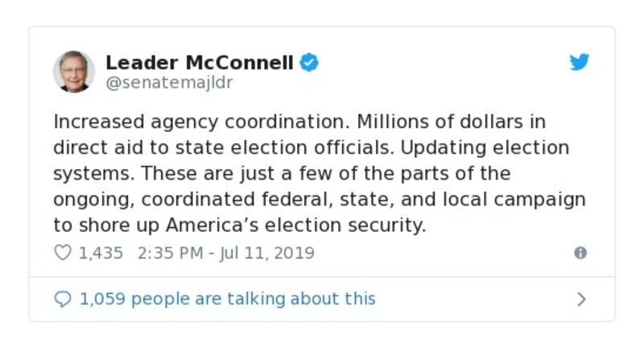Click the 1,435 likes count
The width and height of the screenshot is (644, 348).
pyautogui.click(x=101, y=253)
